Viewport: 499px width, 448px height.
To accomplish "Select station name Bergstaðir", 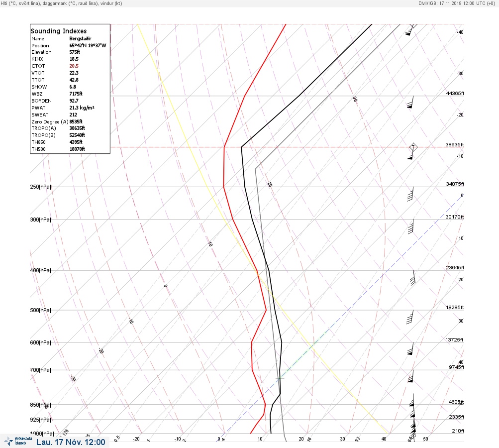I will 80,38.
